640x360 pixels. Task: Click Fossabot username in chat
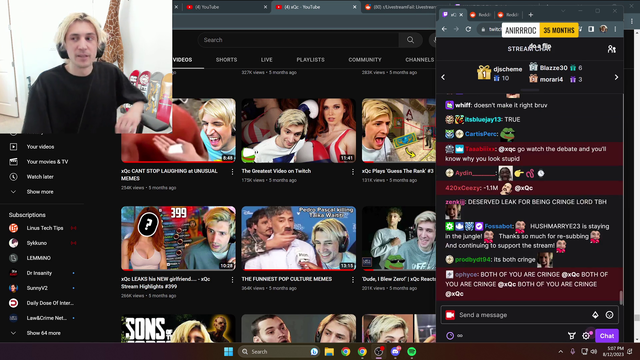click(x=498, y=226)
